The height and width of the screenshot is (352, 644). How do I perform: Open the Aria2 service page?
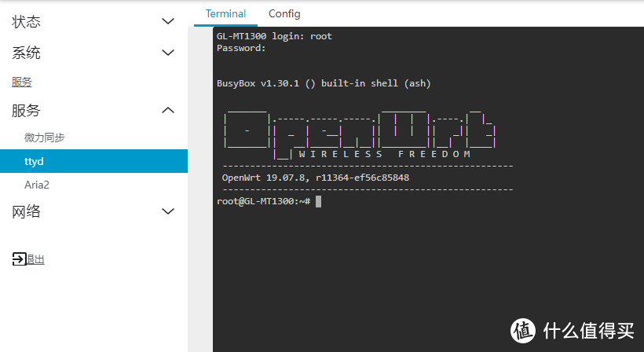[x=38, y=185]
